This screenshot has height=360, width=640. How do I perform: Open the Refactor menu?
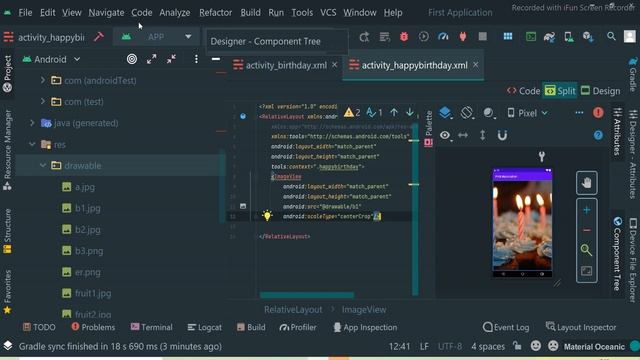pyautogui.click(x=216, y=13)
